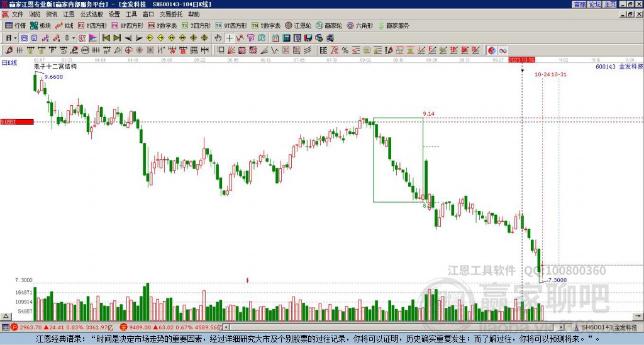Viewport: 644px width, 345px height.
Task: Click the 2023-10-16 date marker
Action: (x=521, y=60)
